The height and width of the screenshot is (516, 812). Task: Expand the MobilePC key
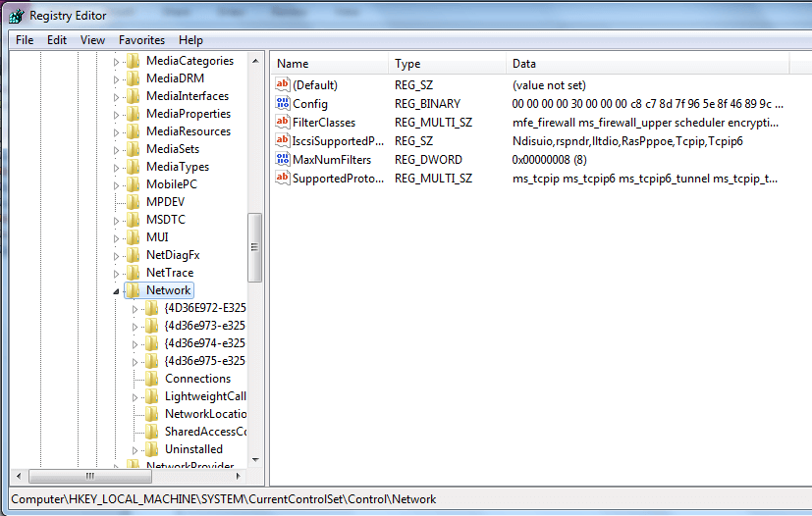[116, 185]
